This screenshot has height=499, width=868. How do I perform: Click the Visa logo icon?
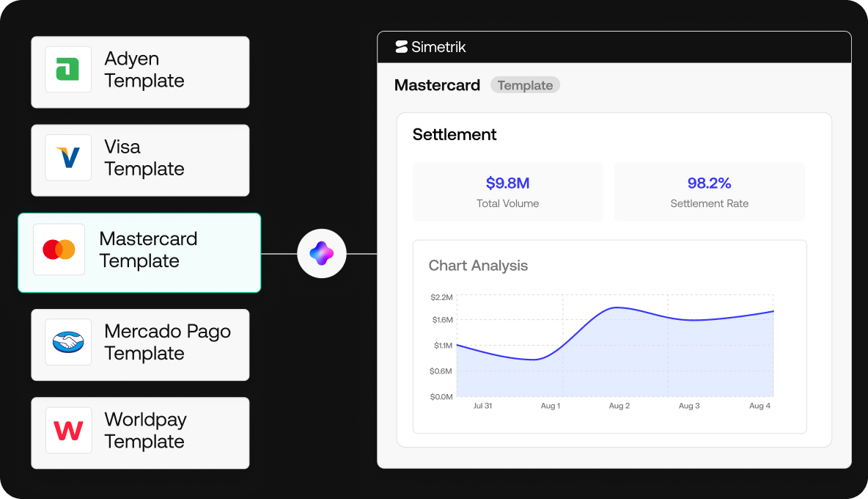[68, 158]
